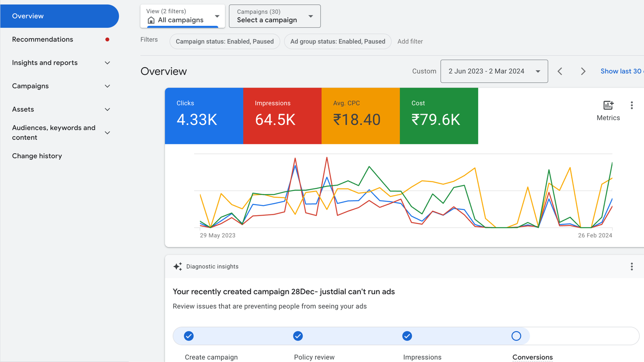
Task: Select the Policy review checked step
Action: (x=298, y=336)
